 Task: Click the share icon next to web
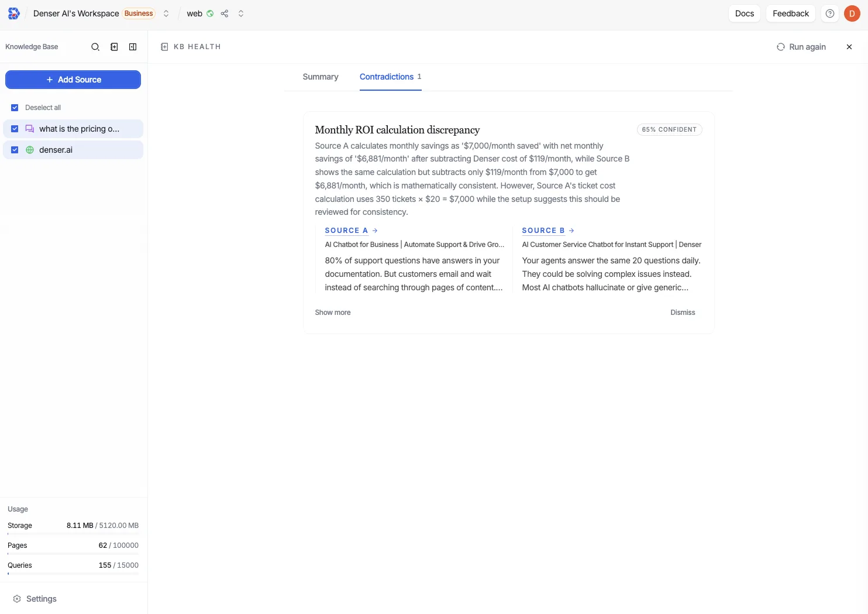point(225,13)
